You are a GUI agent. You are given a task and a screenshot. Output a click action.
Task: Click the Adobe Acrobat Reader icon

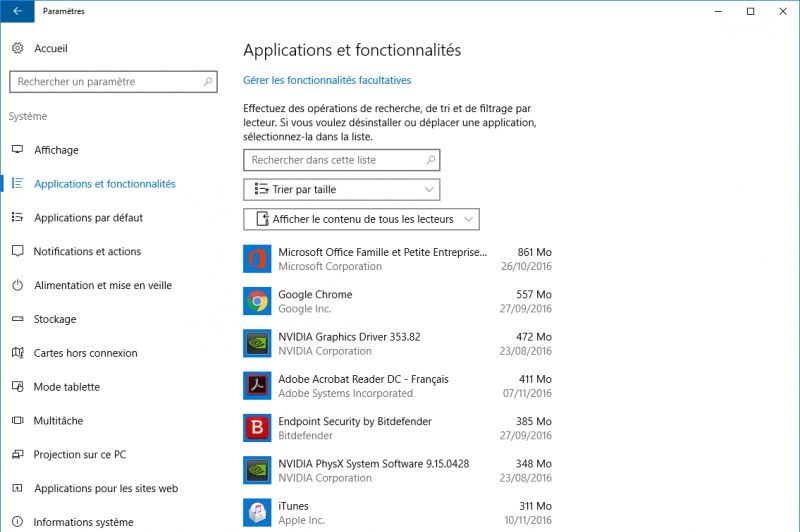coord(257,386)
